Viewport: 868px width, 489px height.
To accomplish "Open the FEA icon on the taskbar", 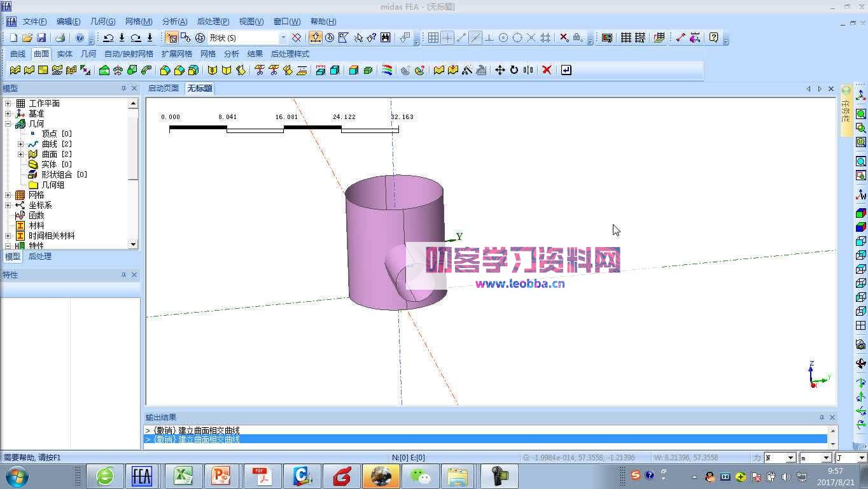I will [x=143, y=476].
